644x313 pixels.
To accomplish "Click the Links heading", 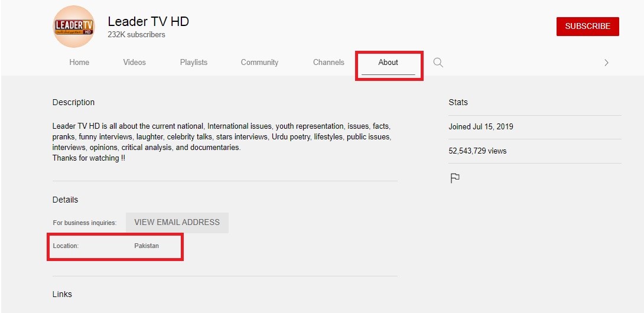I will pos(62,295).
